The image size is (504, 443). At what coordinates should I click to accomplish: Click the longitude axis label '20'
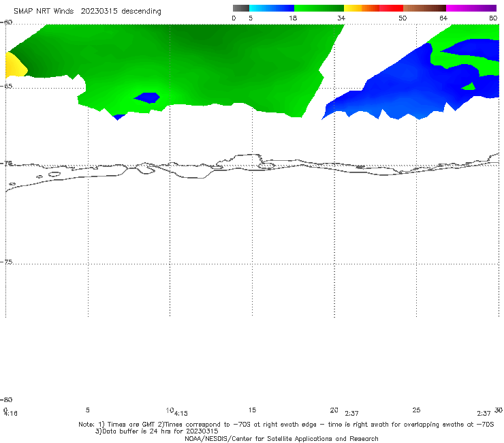[x=334, y=410]
